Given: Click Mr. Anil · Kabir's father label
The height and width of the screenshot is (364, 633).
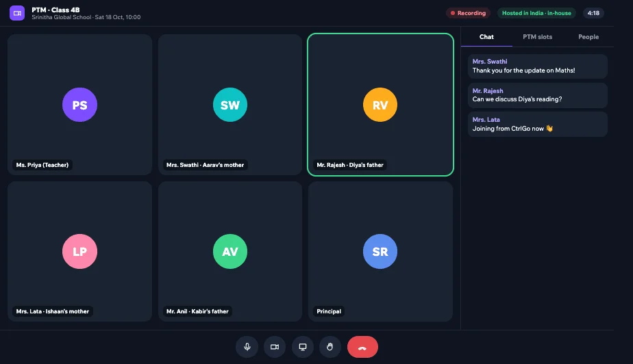Looking at the screenshot, I should 197,311.
